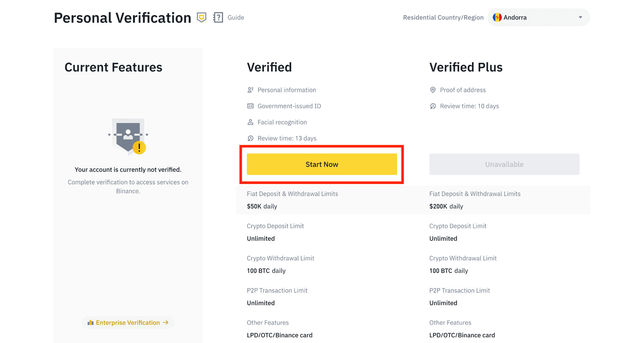Click the Unavailable Verified Plus button
Image resolution: width=644 pixels, height=343 pixels.
click(504, 164)
